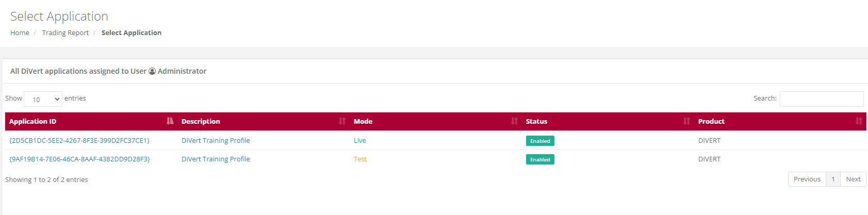
Task: Go to Next page
Action: coord(853,179)
